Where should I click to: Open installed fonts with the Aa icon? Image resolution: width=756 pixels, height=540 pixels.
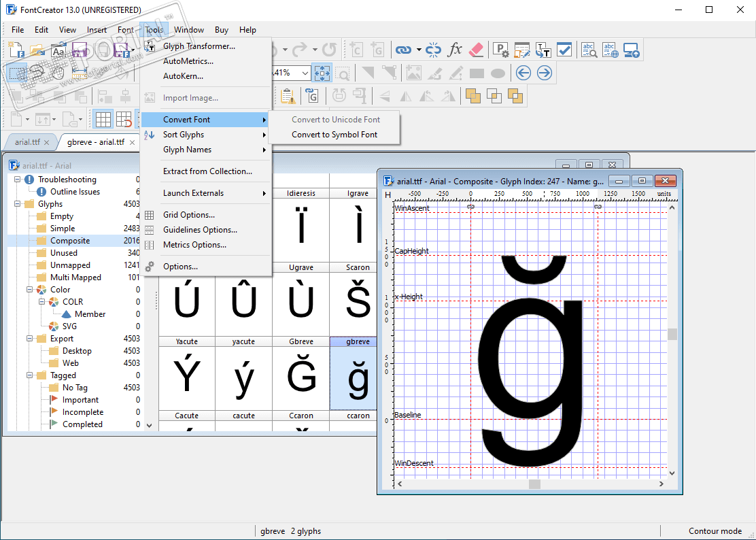pos(58,50)
